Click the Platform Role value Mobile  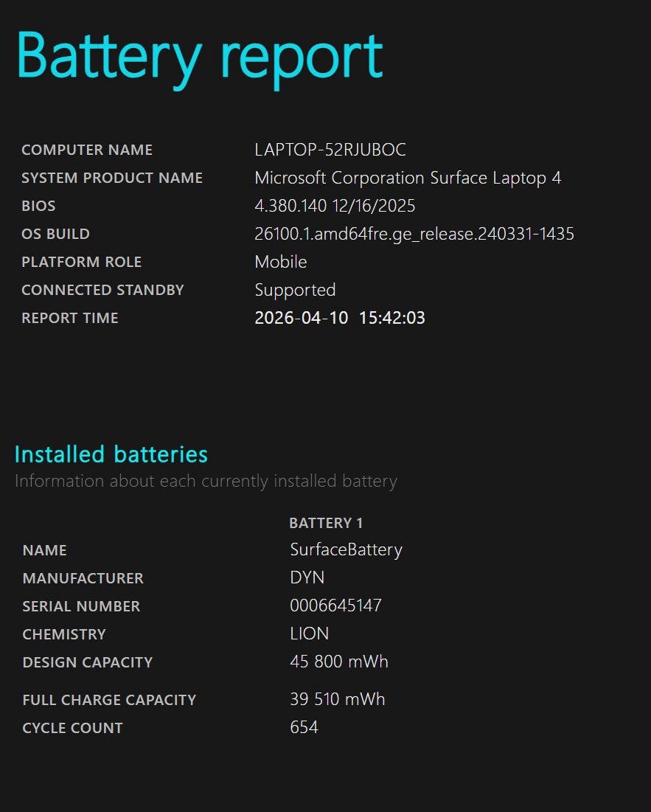click(280, 262)
